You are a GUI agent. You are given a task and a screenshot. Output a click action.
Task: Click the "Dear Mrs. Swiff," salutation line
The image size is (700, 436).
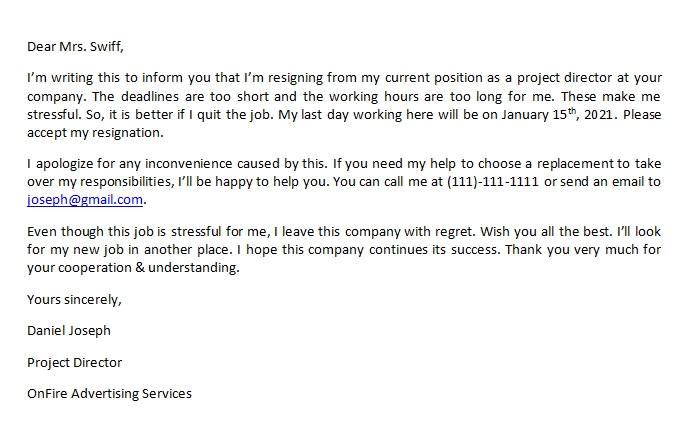[77, 45]
